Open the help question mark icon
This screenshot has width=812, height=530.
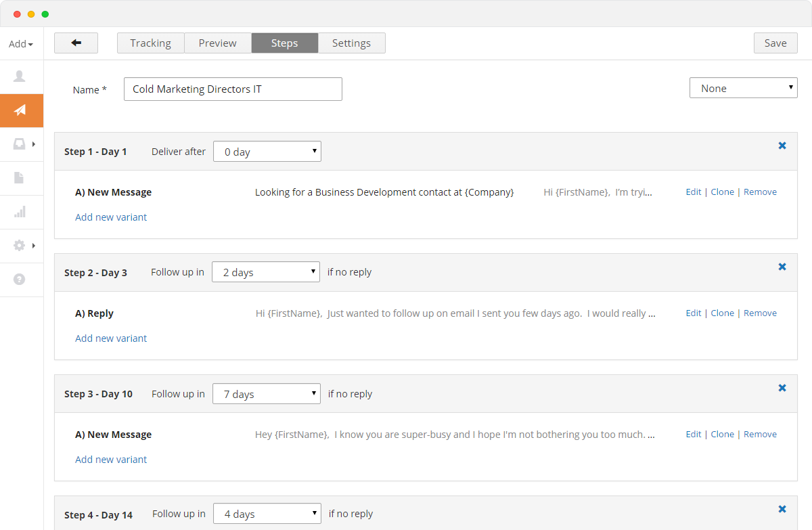[20, 279]
